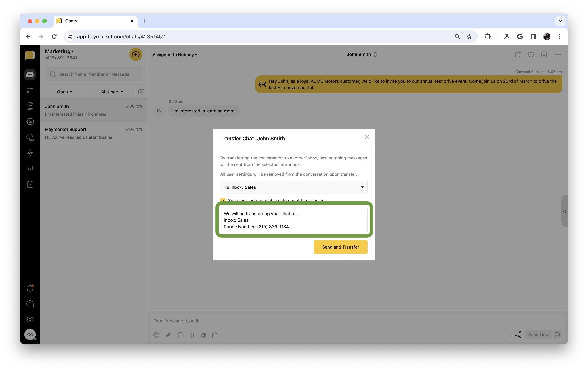The image size is (588, 371).
Task: Expand the Open conversations filter
Action: pyautogui.click(x=64, y=92)
